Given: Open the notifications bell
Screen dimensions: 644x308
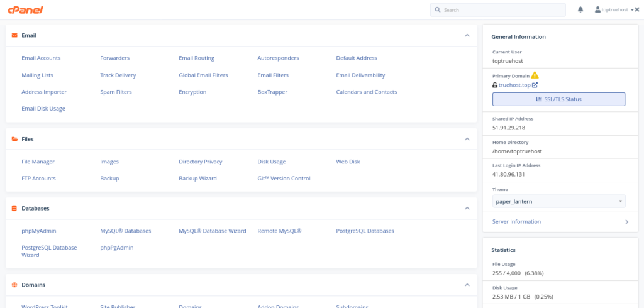Looking at the screenshot, I should 580,10.
